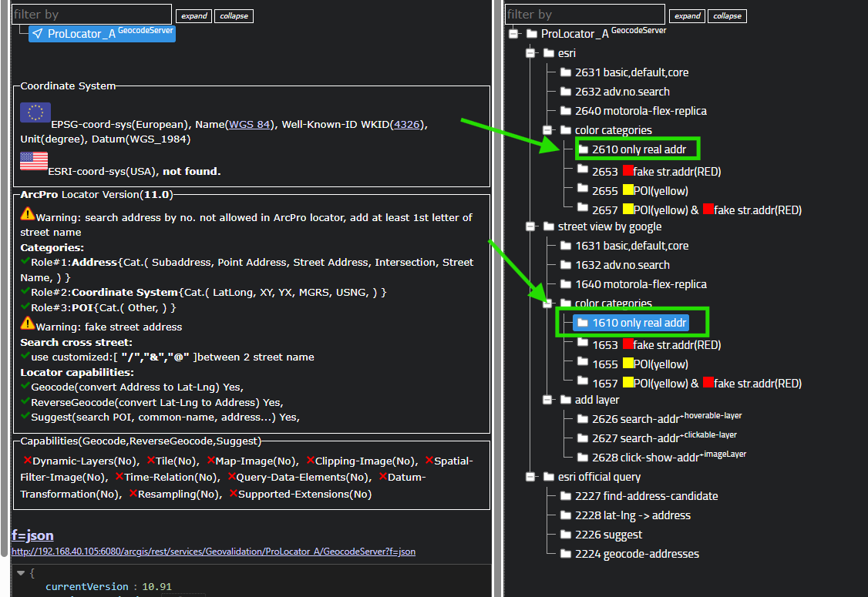Click the ProLocator_A navigation arrow icon in left panel
The height and width of the screenshot is (597, 868).
pyautogui.click(x=37, y=33)
